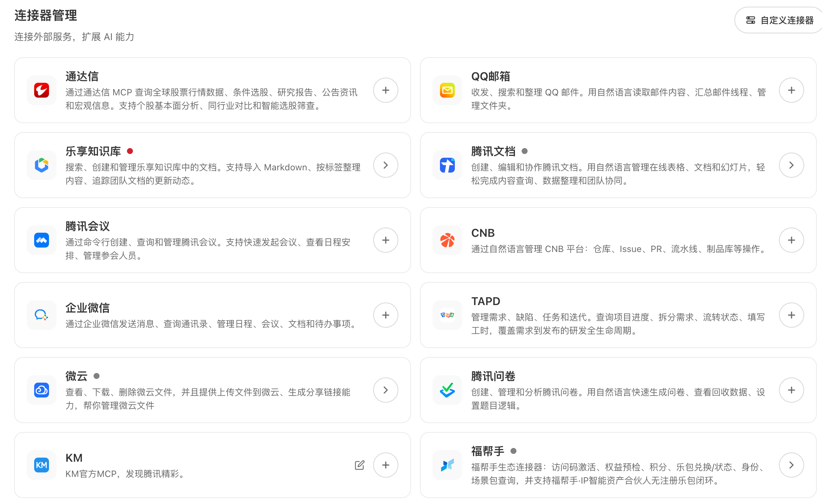Open 腾讯文档 details via chevron arrow

coord(792,165)
